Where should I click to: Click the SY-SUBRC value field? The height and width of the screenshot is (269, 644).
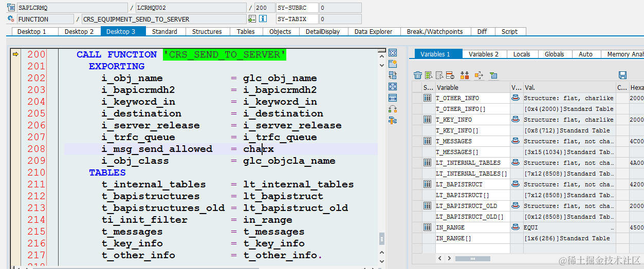coord(339,8)
